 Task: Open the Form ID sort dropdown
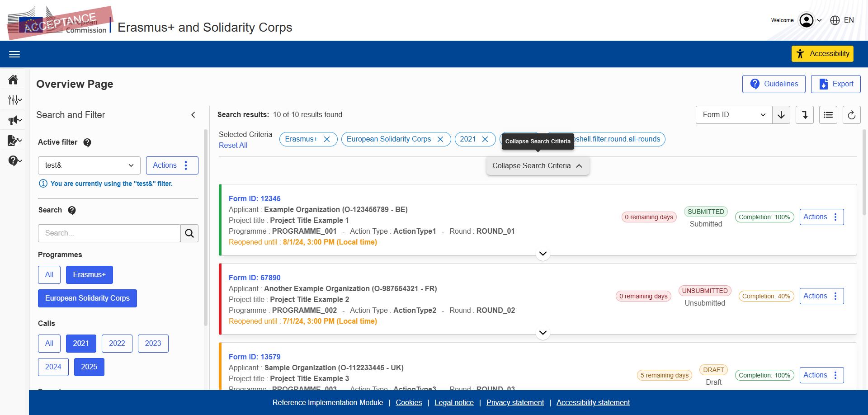tap(734, 115)
